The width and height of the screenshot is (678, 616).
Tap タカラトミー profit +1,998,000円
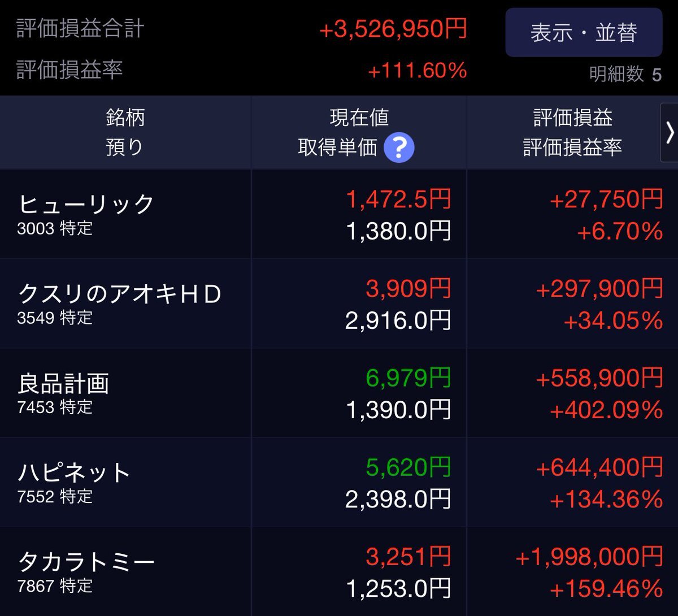(589, 557)
